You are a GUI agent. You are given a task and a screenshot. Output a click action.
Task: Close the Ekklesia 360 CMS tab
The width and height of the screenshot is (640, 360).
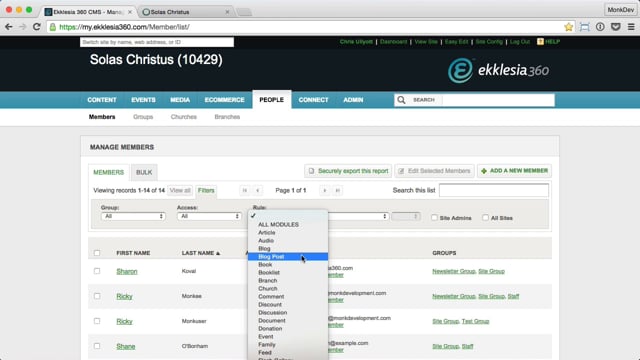click(130, 12)
